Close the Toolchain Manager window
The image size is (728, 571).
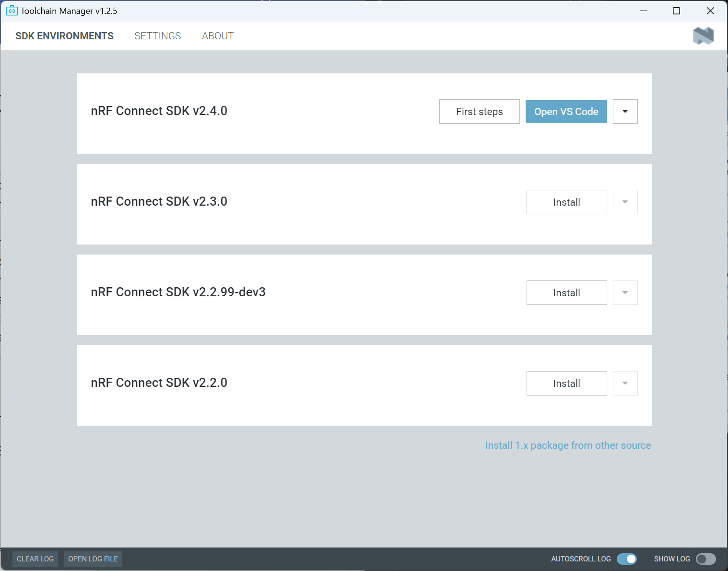tap(710, 11)
